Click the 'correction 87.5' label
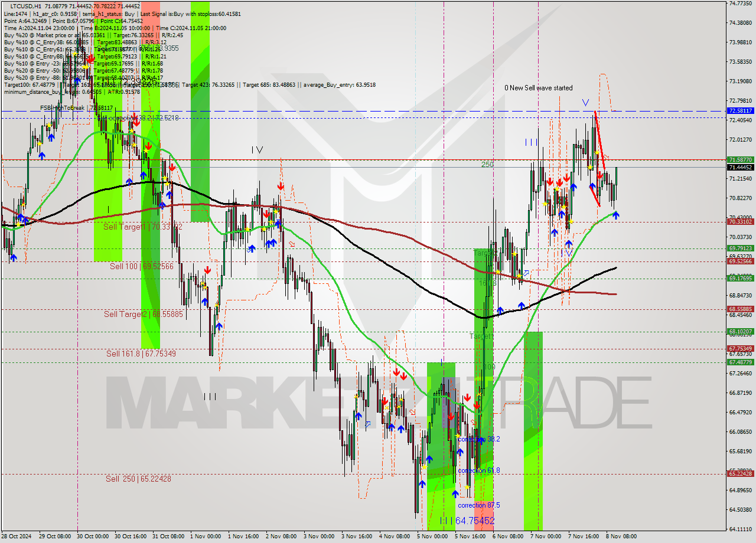 [479, 505]
